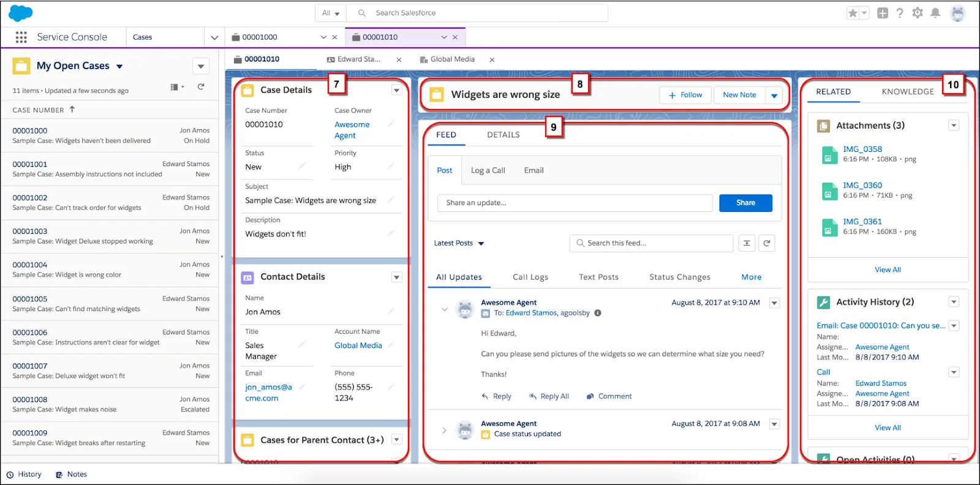Click Comment on the email post
The image size is (980, 485).
pyautogui.click(x=609, y=396)
